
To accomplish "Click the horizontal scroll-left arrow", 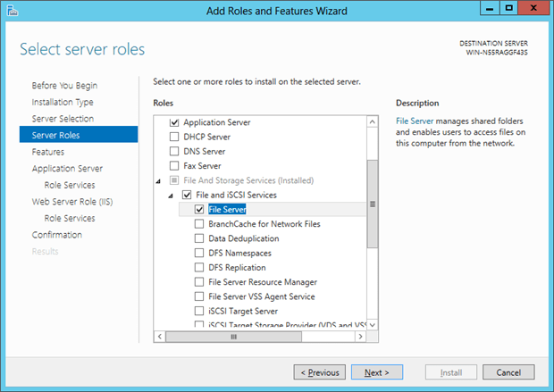I will (160, 337).
